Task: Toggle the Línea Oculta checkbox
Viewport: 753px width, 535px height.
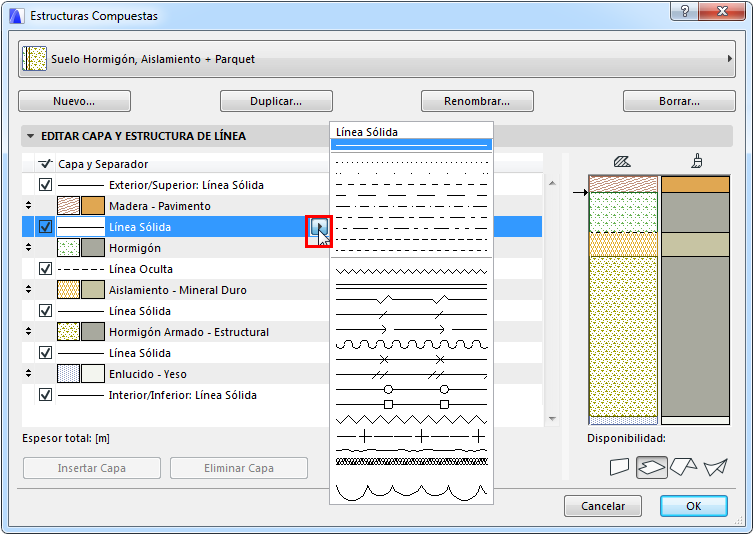Action: tap(45, 269)
